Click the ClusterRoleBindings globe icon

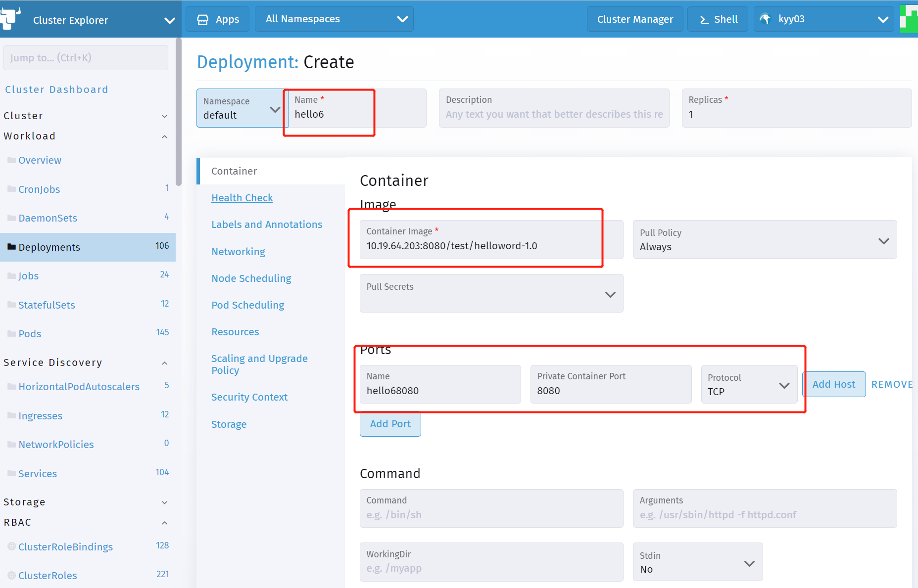(12, 546)
